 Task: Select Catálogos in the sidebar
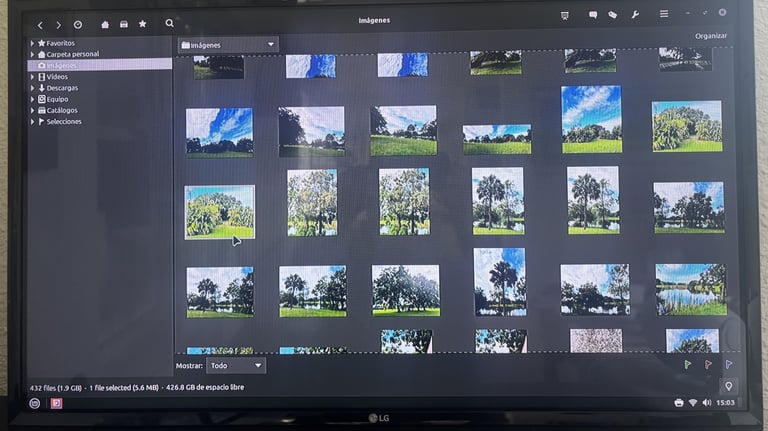(62, 111)
